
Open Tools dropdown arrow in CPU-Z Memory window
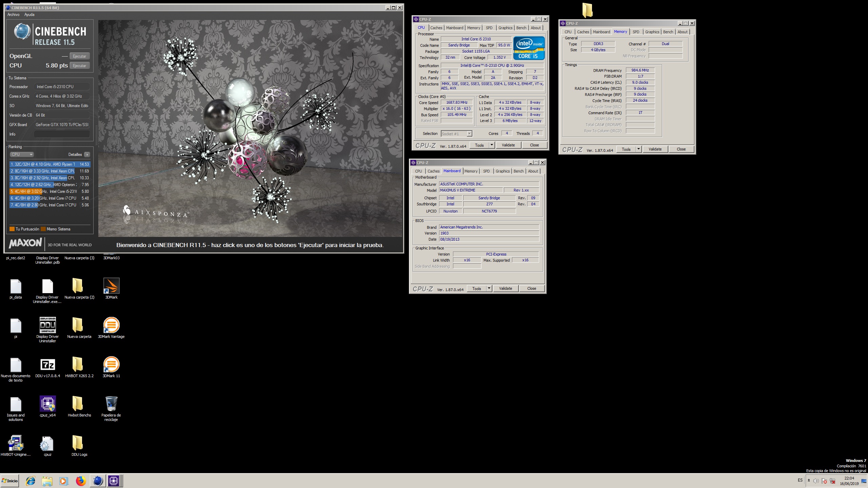click(638, 149)
